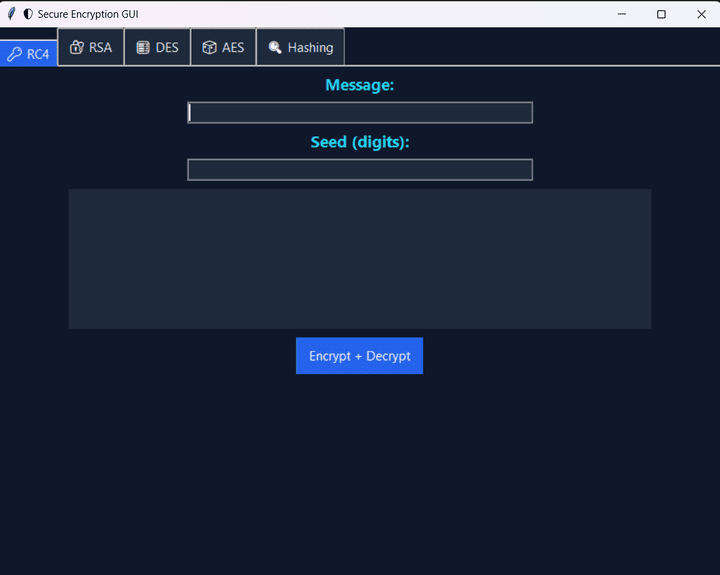This screenshot has width=720, height=575.
Task: Click the Encrypt + Decrypt button
Action: tap(360, 356)
